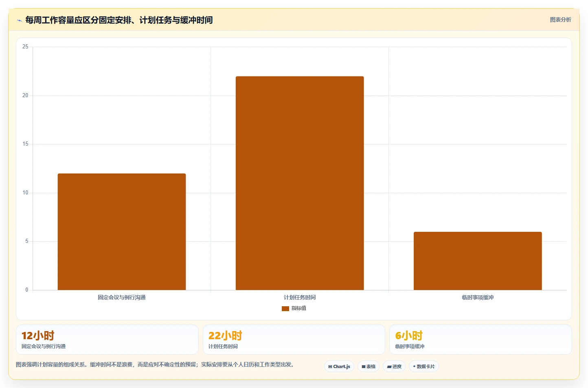
Task: Click the footer note starting 图表强调计划容量
Action: point(155,364)
